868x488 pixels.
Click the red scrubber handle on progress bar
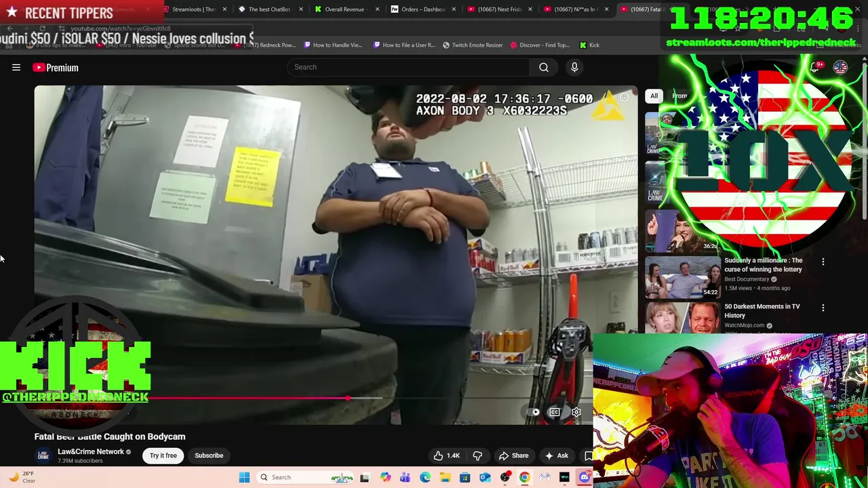pos(348,399)
